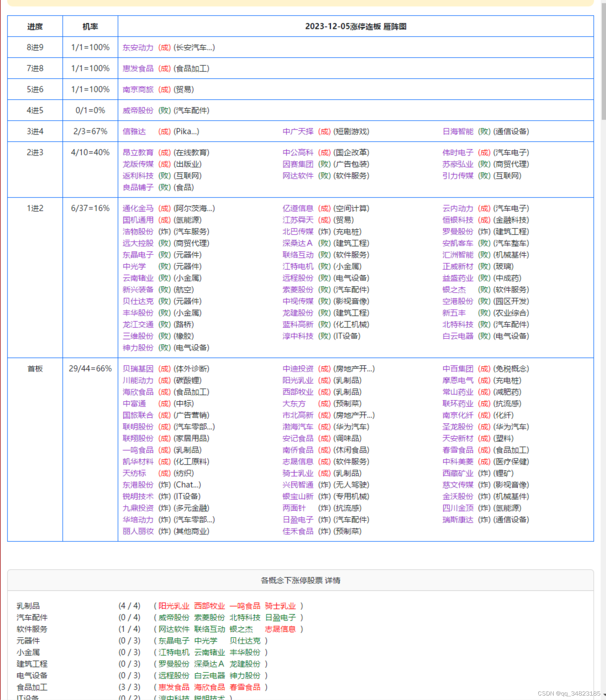Open the 惠发食品 link in the 7进8 row
Screen dimensions: 606x700
click(x=138, y=69)
